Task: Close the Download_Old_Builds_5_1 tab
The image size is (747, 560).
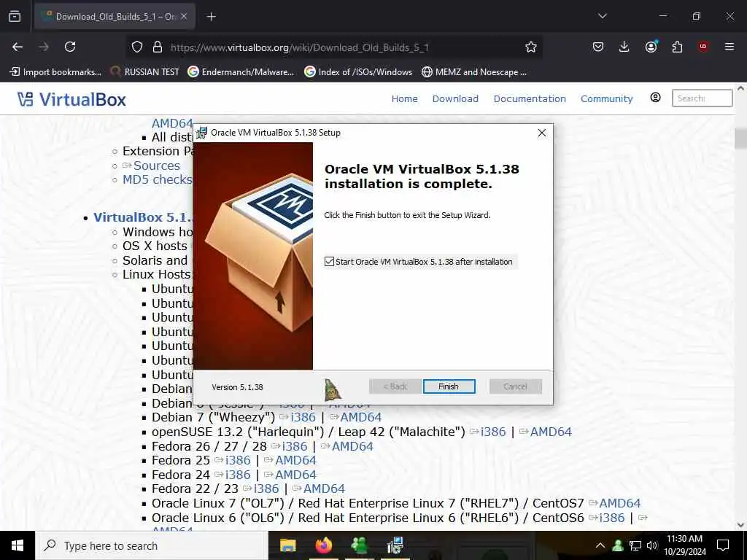Action: [x=184, y=16]
